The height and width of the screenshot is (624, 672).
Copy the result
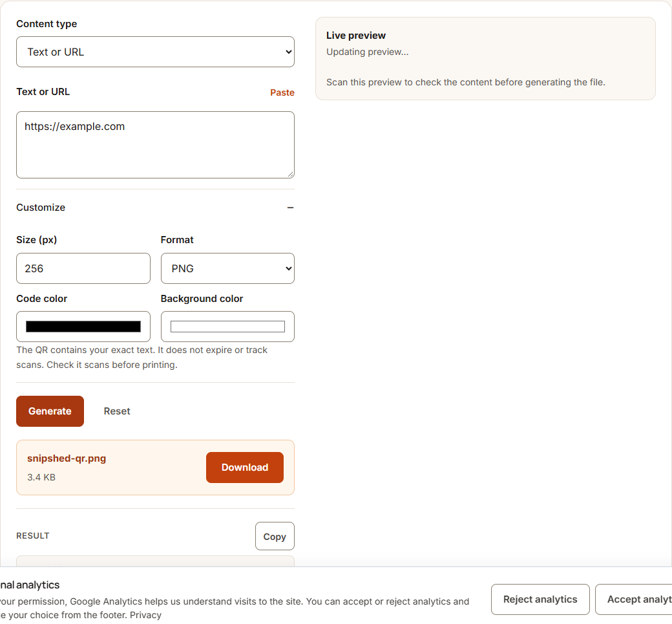click(x=275, y=537)
